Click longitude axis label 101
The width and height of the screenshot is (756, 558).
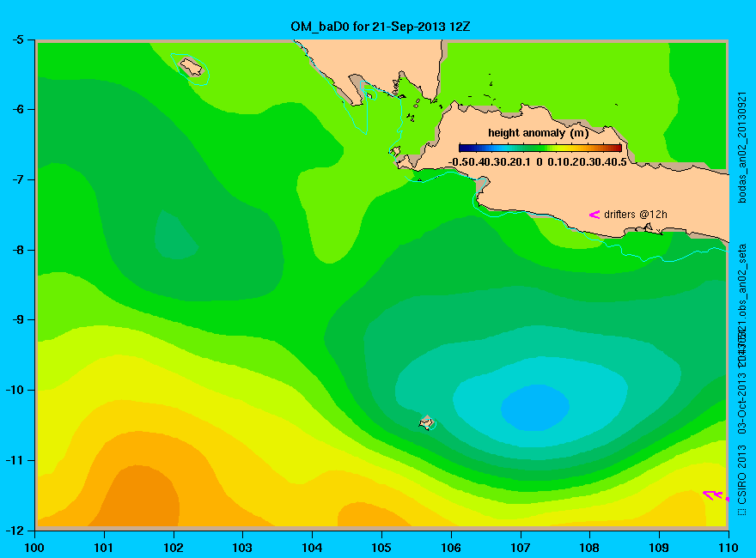[104, 548]
